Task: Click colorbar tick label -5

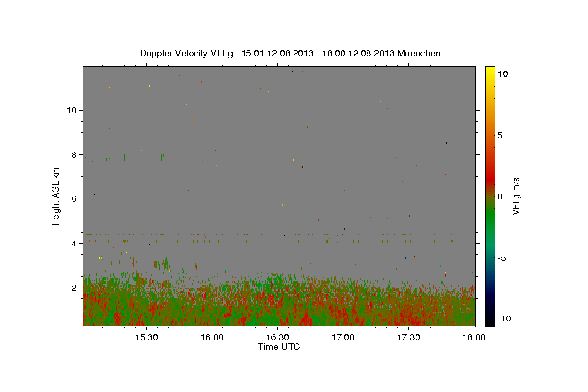Action: click(501, 258)
